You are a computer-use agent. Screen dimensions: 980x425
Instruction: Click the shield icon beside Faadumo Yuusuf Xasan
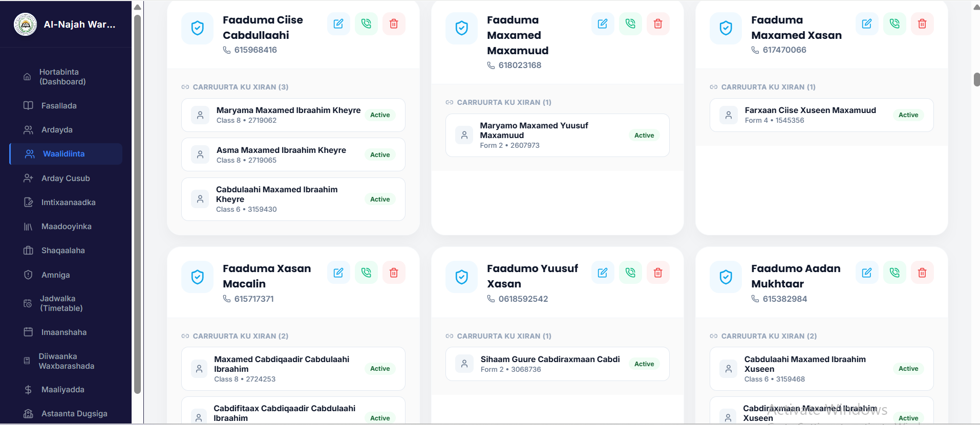(x=461, y=277)
